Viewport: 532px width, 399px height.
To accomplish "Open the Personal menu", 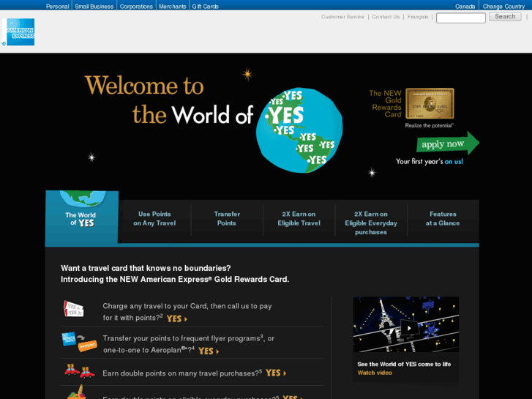I will pos(57,7).
